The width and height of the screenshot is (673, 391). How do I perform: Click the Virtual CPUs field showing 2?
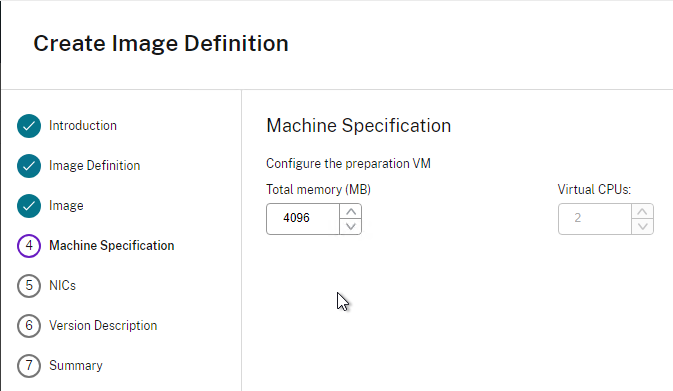pyautogui.click(x=595, y=219)
